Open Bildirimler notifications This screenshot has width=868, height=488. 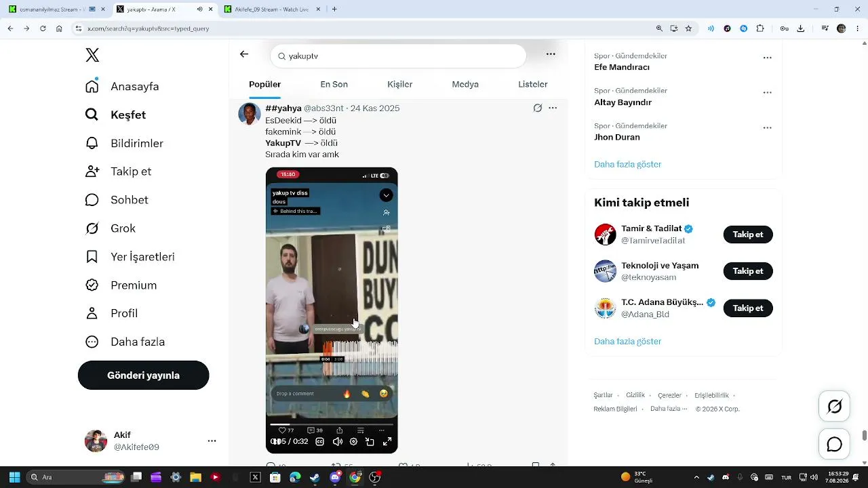pyautogui.click(x=124, y=144)
